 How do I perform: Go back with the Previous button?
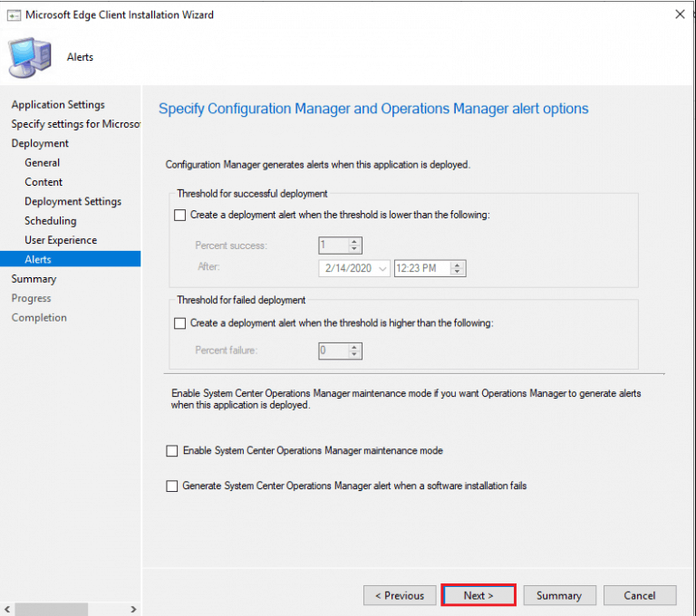click(x=400, y=595)
